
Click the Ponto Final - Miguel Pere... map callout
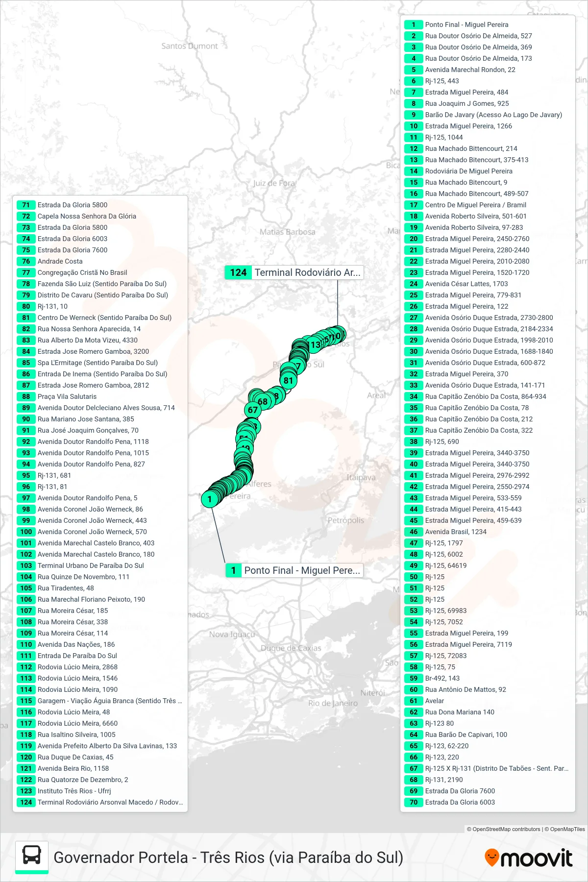coord(294,570)
